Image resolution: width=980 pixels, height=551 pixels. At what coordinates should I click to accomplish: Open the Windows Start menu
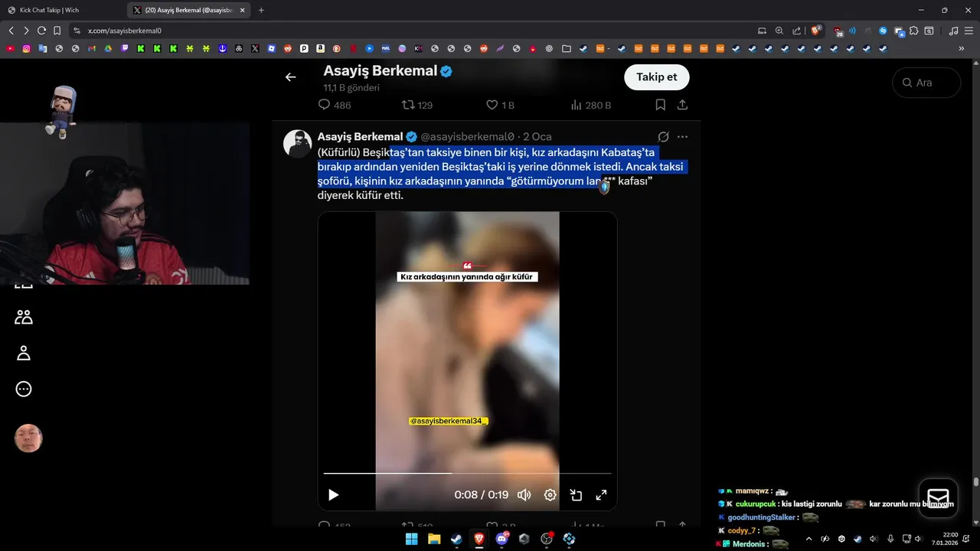point(411,539)
